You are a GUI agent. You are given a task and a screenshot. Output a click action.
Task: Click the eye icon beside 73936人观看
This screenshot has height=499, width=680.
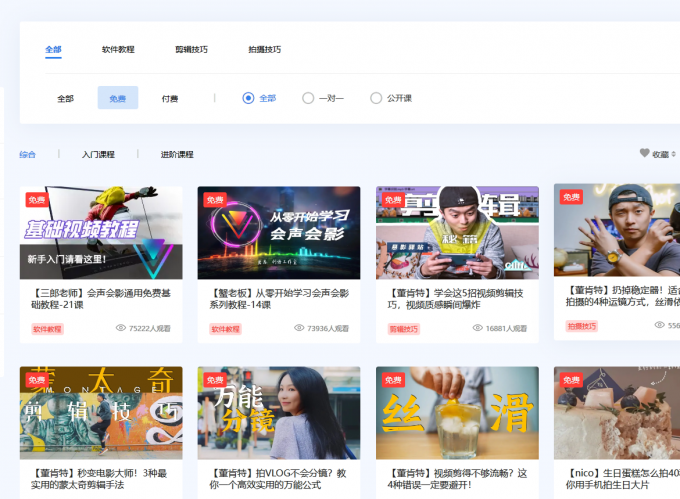tap(299, 328)
